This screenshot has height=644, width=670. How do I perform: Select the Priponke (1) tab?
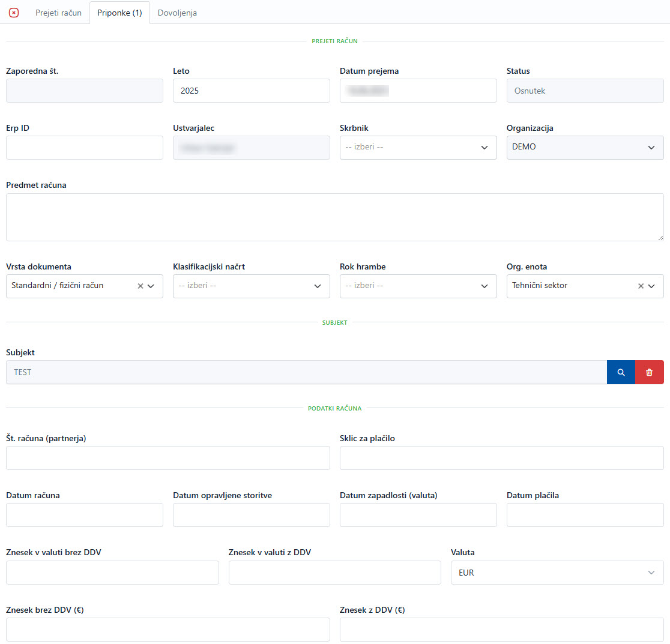point(119,13)
